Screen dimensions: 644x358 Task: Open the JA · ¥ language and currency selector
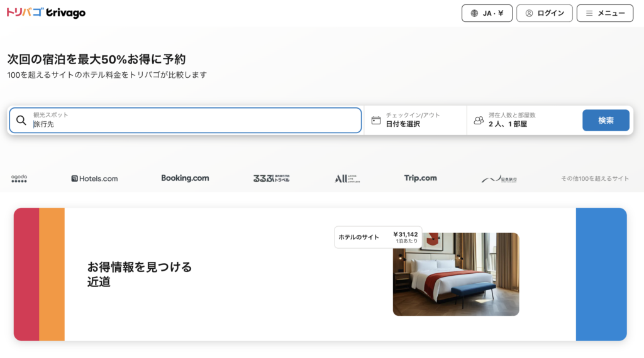point(487,13)
